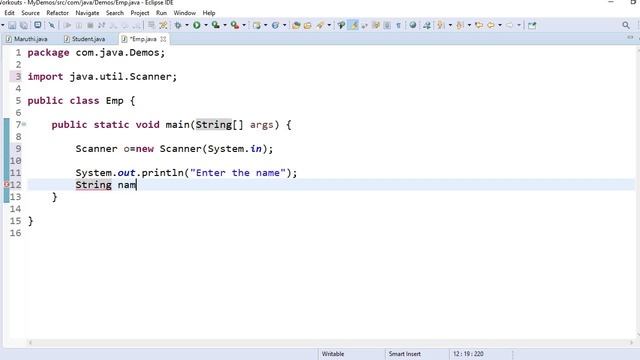The height and width of the screenshot is (360, 640).
Task: Click the greyed Resume debug icon
Action: tap(67, 25)
